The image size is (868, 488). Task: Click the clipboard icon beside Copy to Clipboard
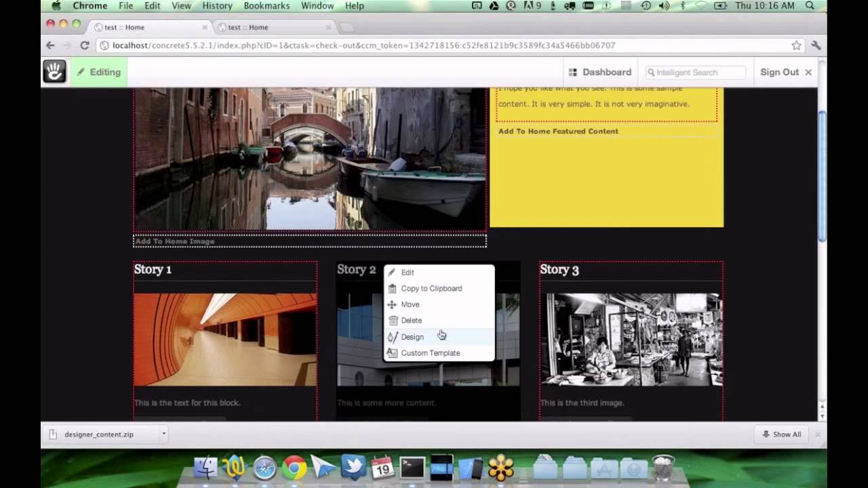392,289
